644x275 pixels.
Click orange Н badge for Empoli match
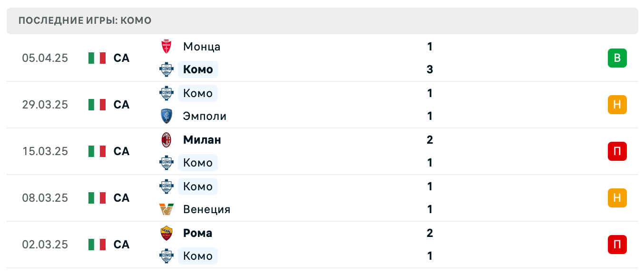[617, 105]
